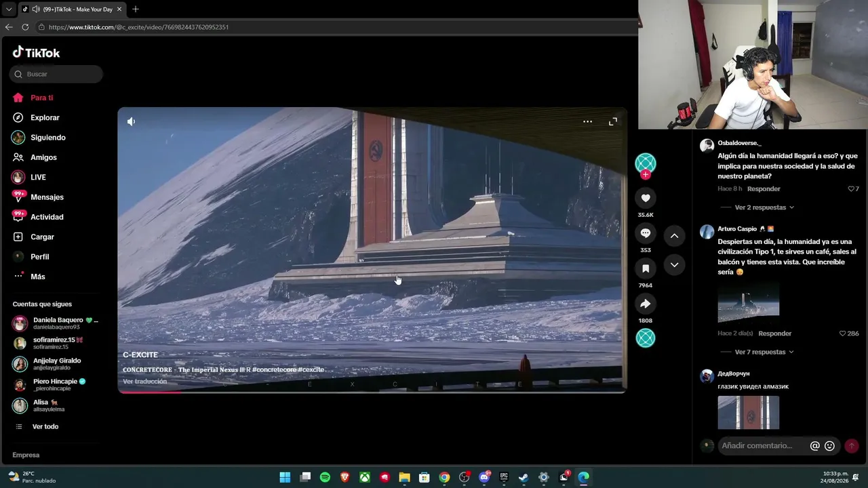Open Arturo Caspio's profile name
The height and width of the screenshot is (488, 868).
(x=737, y=229)
